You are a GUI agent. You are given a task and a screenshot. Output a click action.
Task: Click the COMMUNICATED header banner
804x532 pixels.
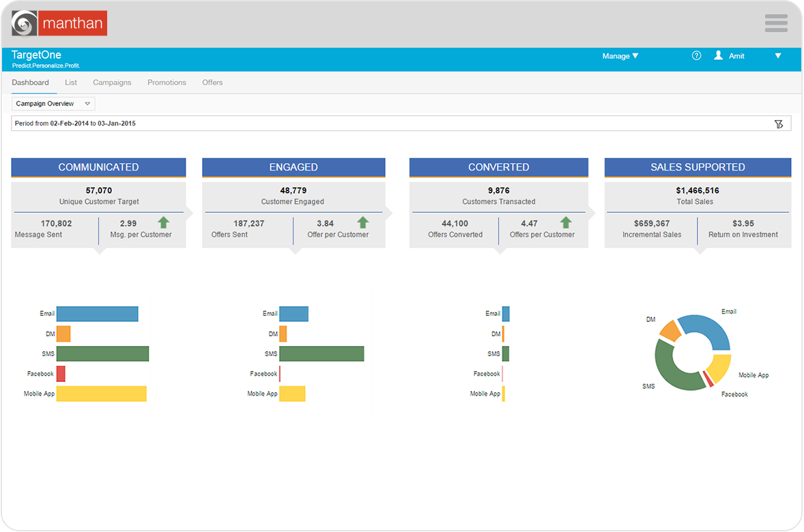tap(98, 167)
